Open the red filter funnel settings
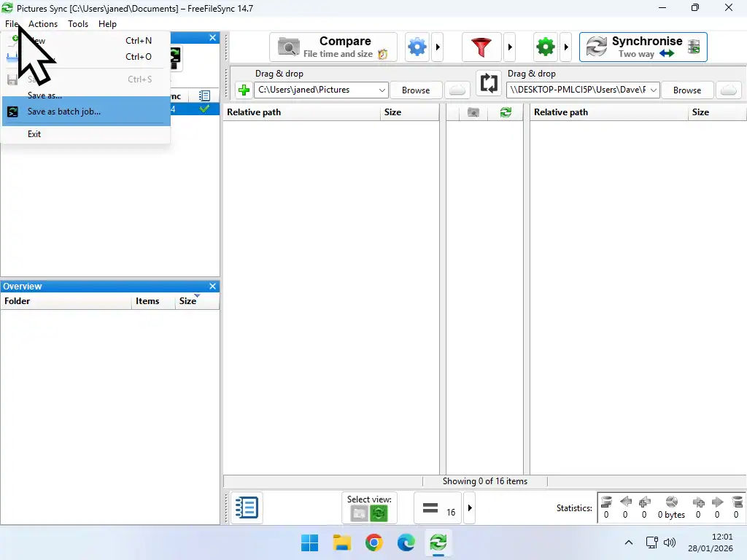This screenshot has height=560, width=747. pos(481,46)
